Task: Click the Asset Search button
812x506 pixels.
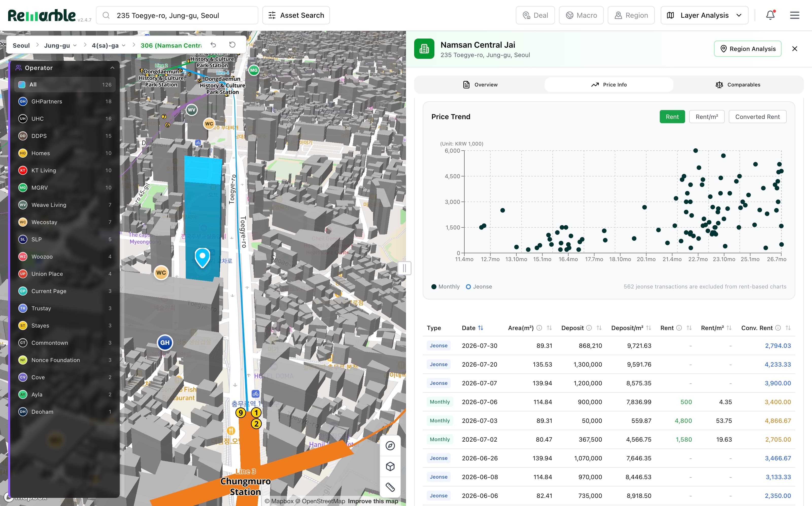Action: 296,15
